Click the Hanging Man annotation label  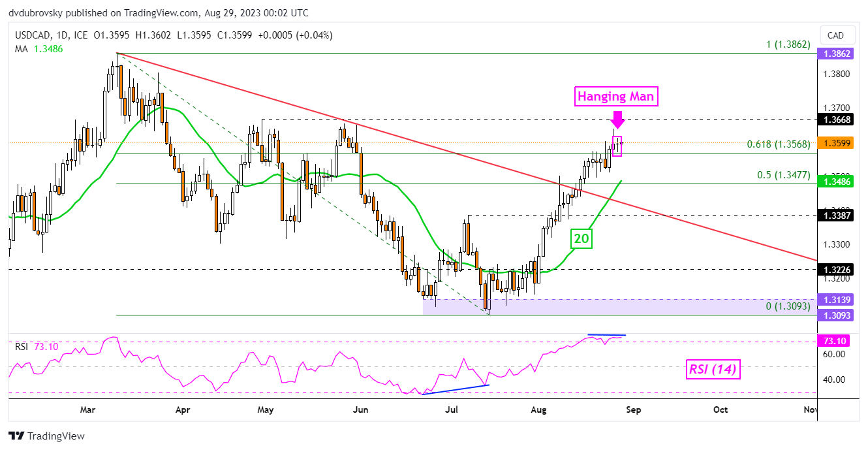click(616, 97)
